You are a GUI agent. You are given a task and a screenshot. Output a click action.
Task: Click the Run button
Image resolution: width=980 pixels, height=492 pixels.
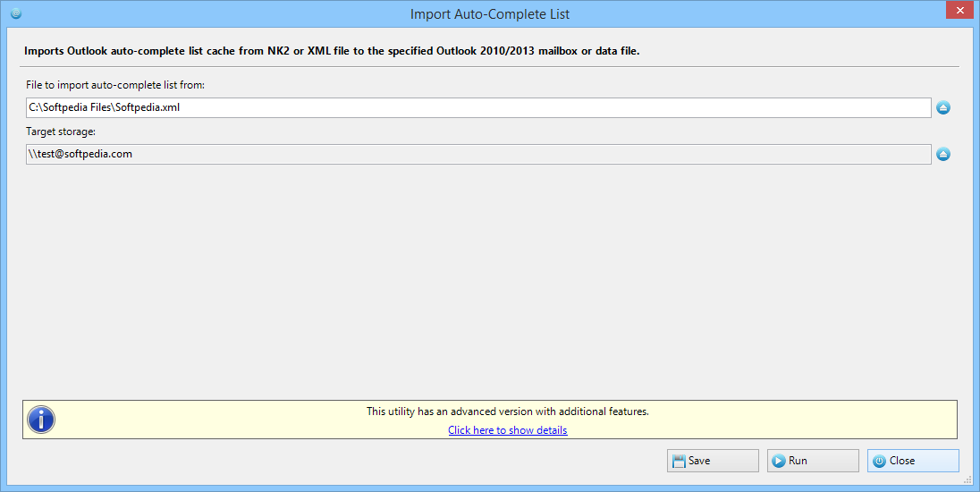pyautogui.click(x=813, y=461)
